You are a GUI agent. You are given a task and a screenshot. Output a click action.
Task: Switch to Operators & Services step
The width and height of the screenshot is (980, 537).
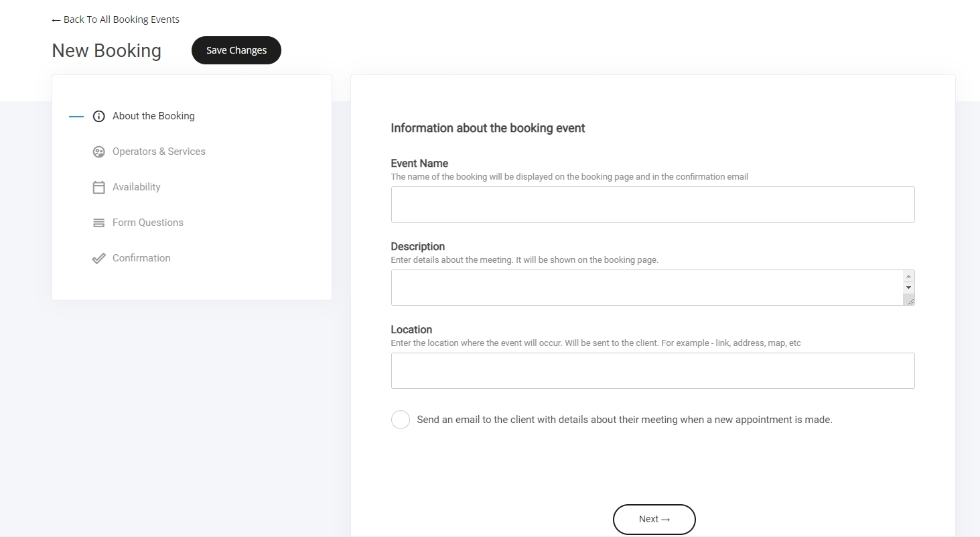tap(159, 152)
